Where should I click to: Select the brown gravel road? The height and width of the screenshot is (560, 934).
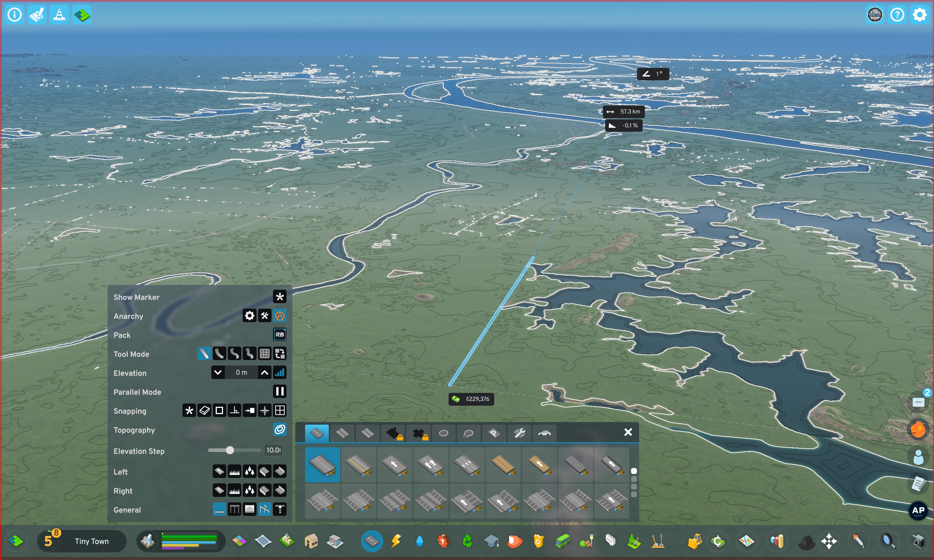pyautogui.click(x=503, y=465)
